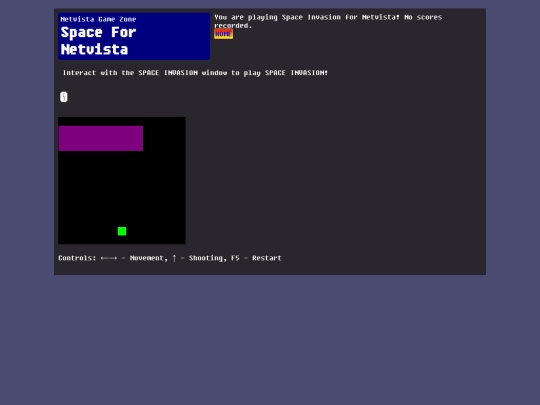Click the score counter showing 0
Image resolution: width=540 pixels, height=405 pixels.
tap(64, 97)
